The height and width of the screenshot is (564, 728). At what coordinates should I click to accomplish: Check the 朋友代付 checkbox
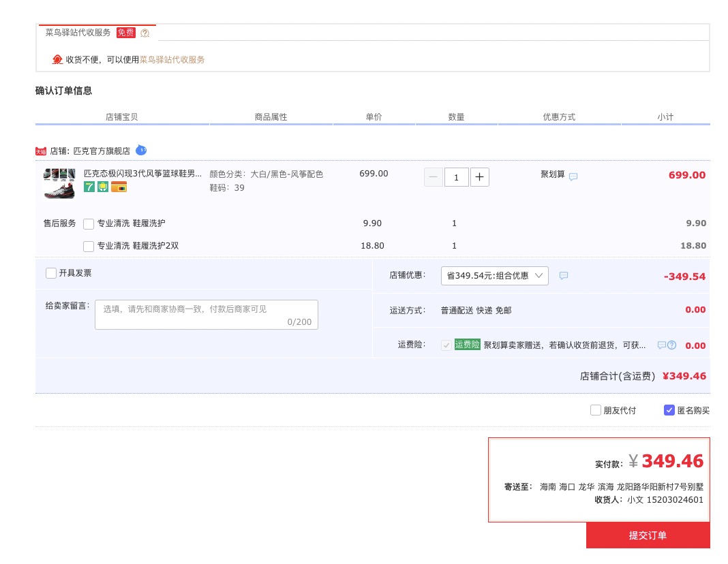tap(595, 410)
